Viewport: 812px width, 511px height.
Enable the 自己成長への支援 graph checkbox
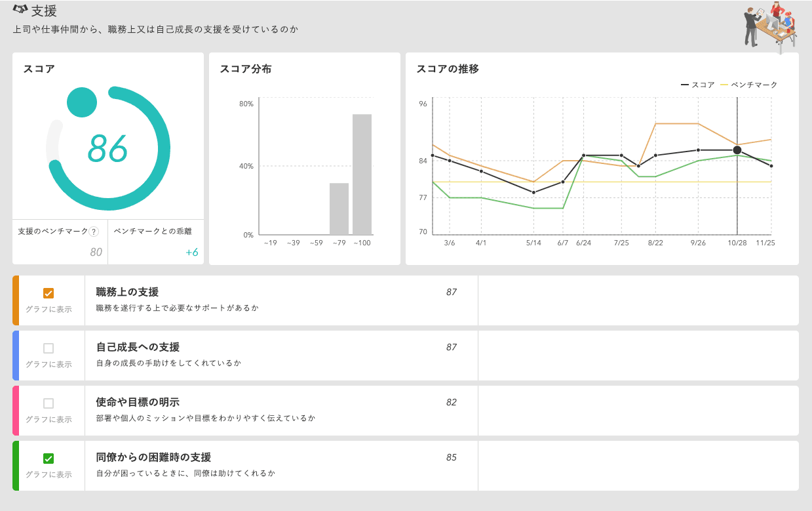pos(48,348)
